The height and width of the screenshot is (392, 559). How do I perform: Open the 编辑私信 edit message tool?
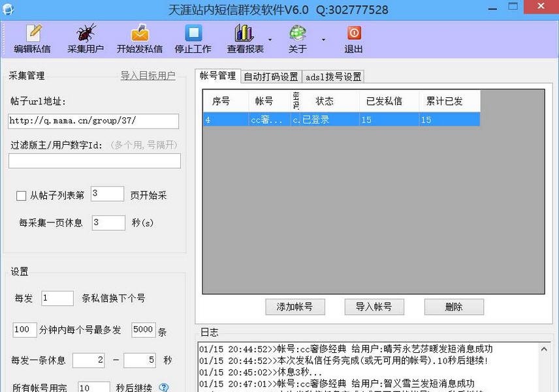[x=32, y=39]
